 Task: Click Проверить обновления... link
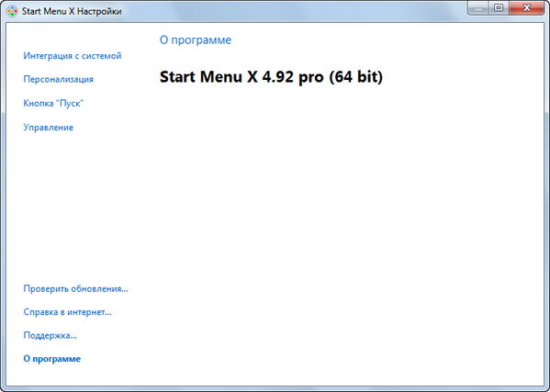75,288
